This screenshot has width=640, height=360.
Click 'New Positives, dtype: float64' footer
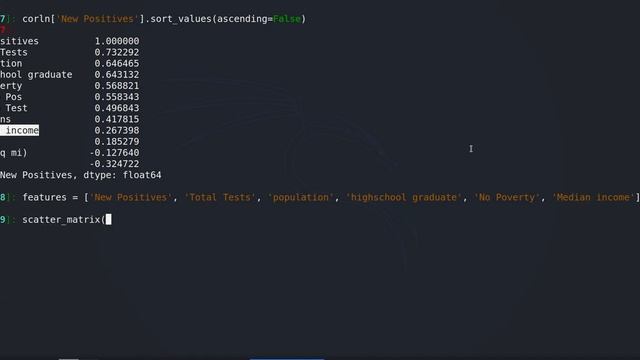click(x=81, y=175)
